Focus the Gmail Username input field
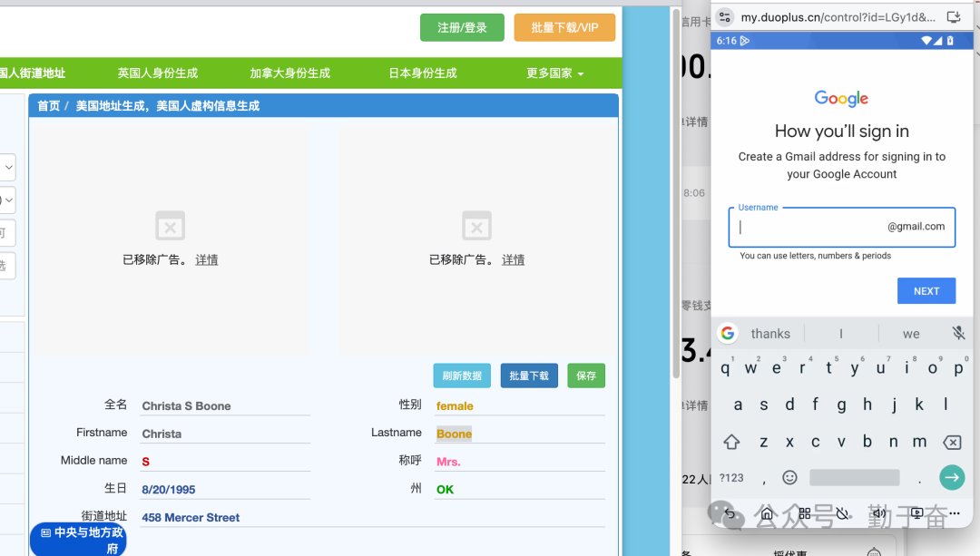The height and width of the screenshot is (556, 980). point(842,227)
